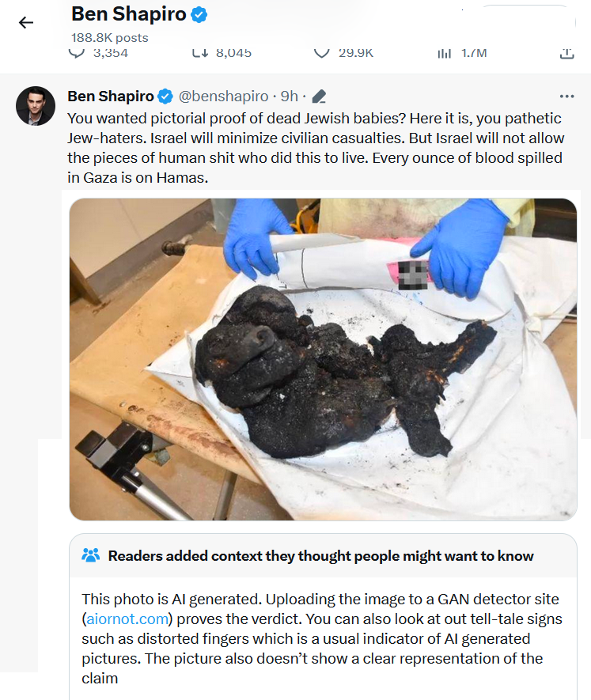Click verified badge in the page header
The height and width of the screenshot is (700, 591).
[201, 14]
